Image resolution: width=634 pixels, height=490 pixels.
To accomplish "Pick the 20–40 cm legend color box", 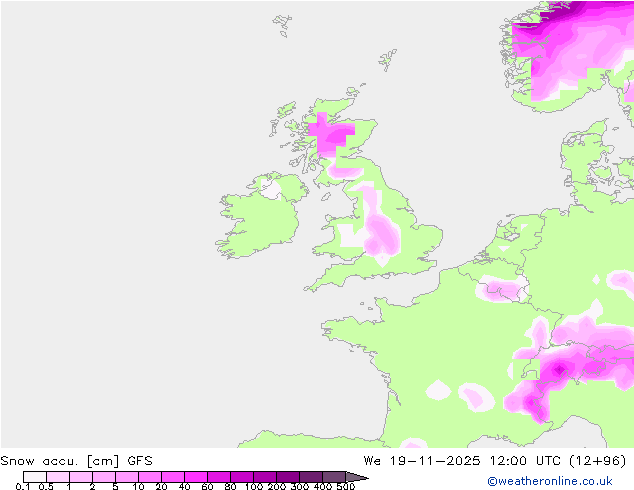I will coord(173,477).
